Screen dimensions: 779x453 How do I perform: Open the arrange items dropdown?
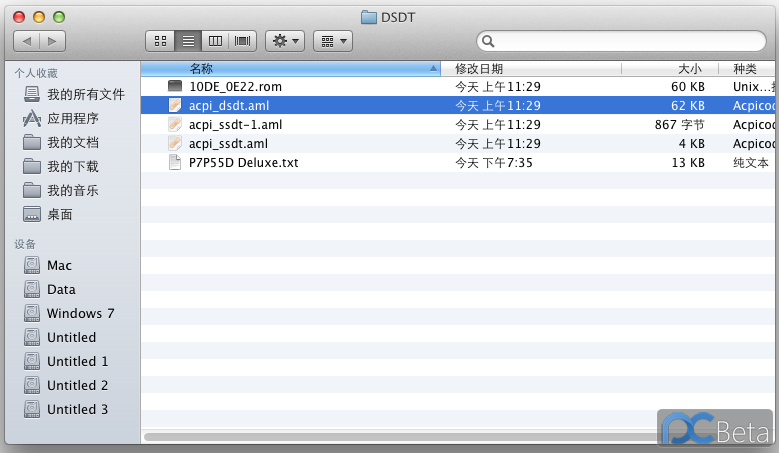tap(332, 41)
